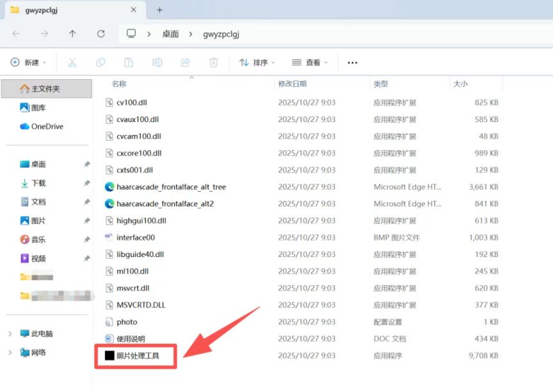Select the 使用说明 DOC file
This screenshot has height=392, width=553.
point(131,339)
